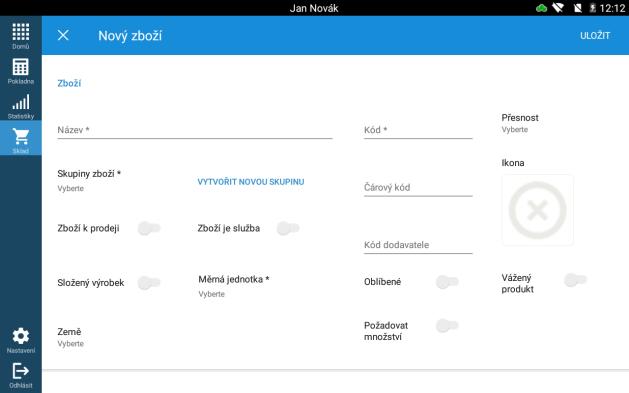
Task: Click the Jan Novák user name
Action: pyautogui.click(x=314, y=8)
